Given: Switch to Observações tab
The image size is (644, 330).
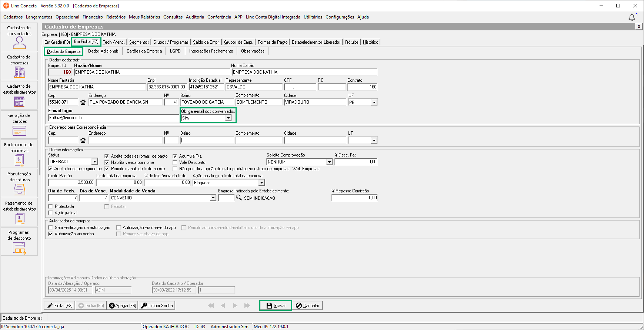Looking at the screenshot, I should 253,51.
